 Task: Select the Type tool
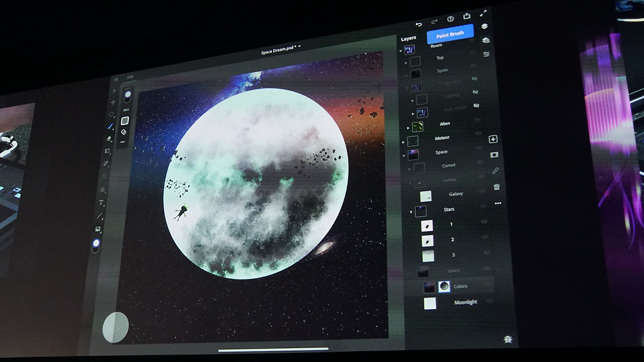pyautogui.click(x=101, y=203)
